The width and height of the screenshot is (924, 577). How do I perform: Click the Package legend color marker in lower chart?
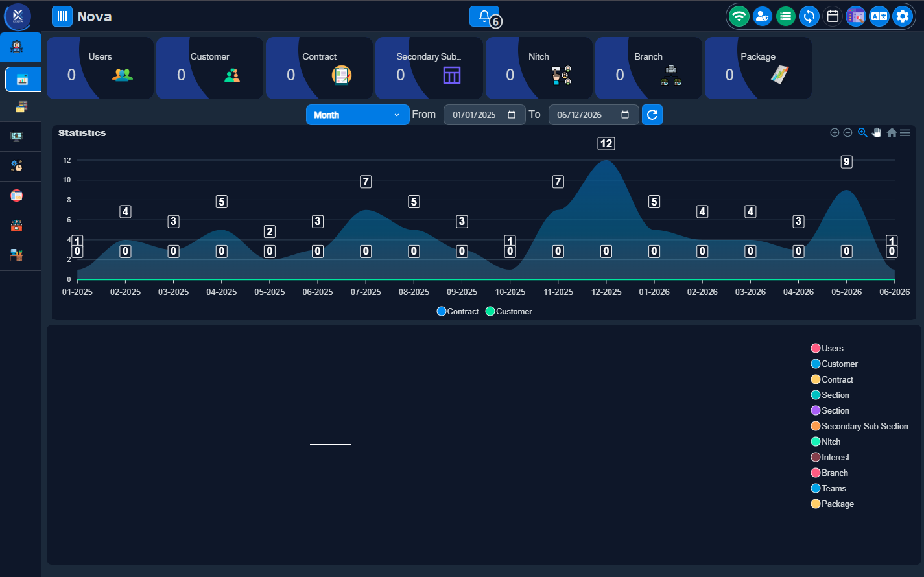click(x=816, y=504)
